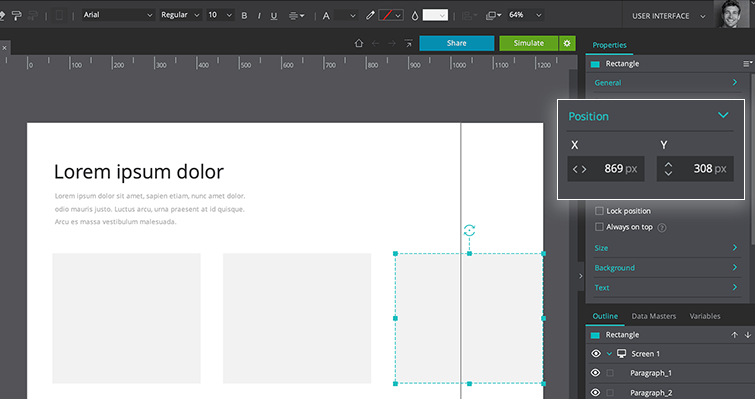Click the user avatar photo
Viewport: 755px width, 399px height.
[x=731, y=14]
